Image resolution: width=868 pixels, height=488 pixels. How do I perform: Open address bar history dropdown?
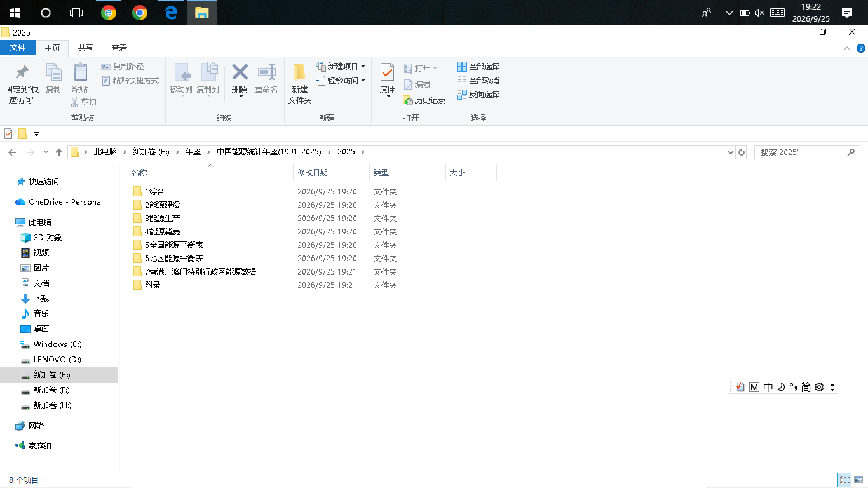pyautogui.click(x=730, y=152)
